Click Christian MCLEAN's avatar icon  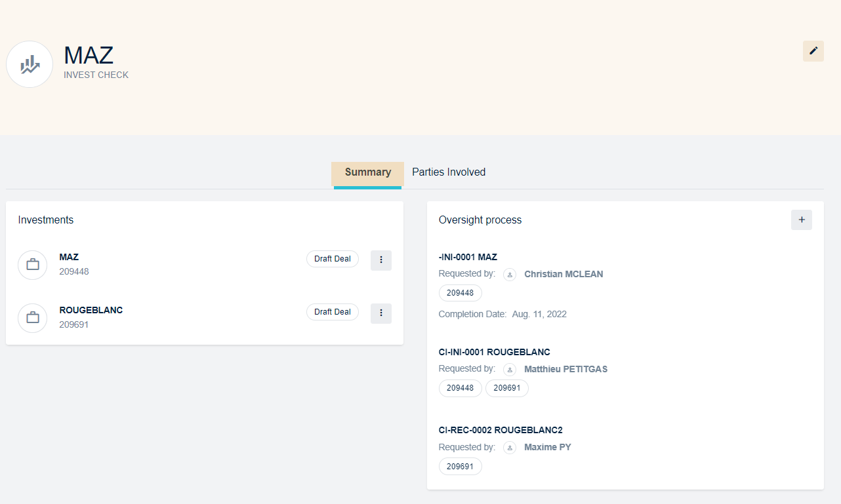click(x=510, y=275)
